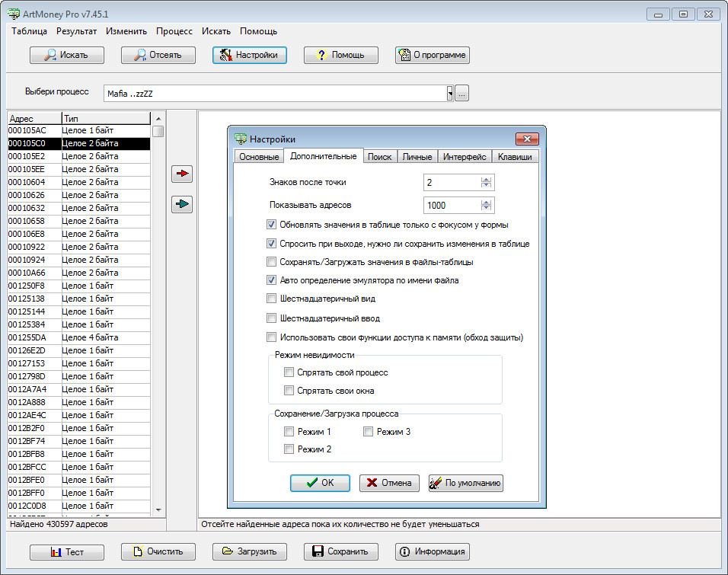
Task: Click the Тест button at bottom
Action: pyautogui.click(x=66, y=551)
